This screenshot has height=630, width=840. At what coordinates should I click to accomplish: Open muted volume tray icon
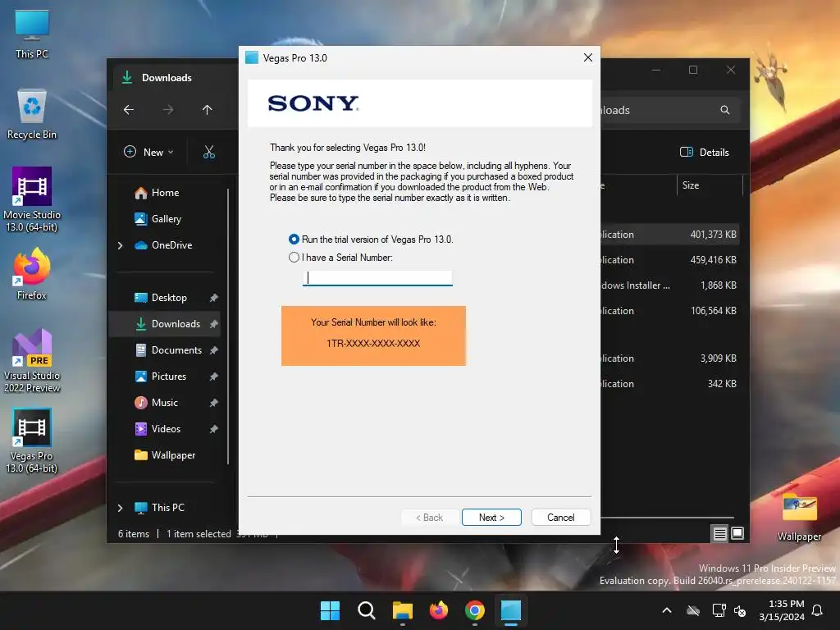[x=740, y=610]
